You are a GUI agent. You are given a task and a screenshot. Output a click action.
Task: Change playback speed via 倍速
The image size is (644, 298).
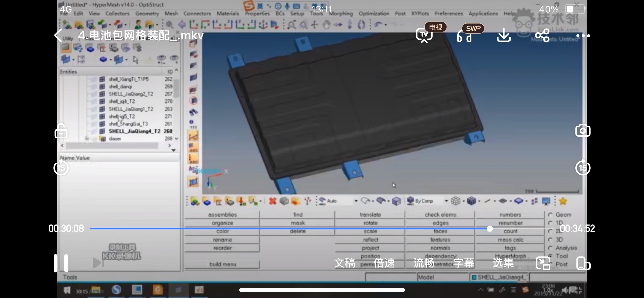tap(384, 263)
